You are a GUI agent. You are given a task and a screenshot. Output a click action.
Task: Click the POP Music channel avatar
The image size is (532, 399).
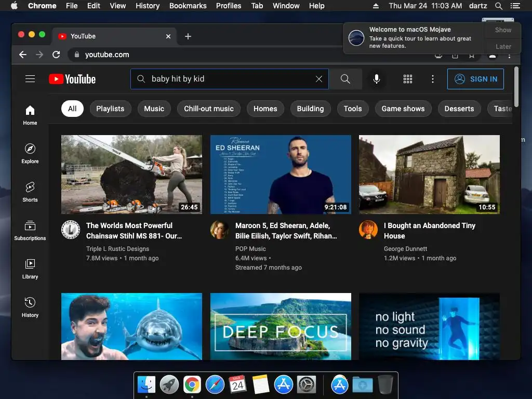tap(220, 230)
